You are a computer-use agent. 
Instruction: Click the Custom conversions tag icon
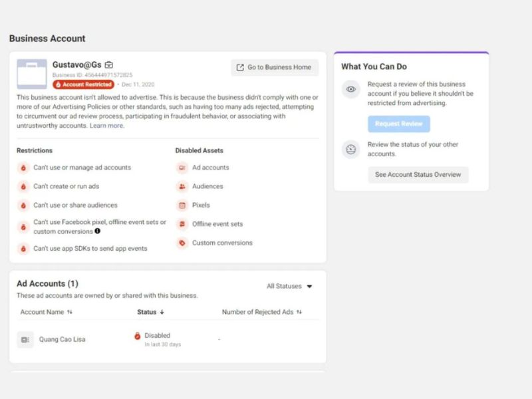click(182, 243)
